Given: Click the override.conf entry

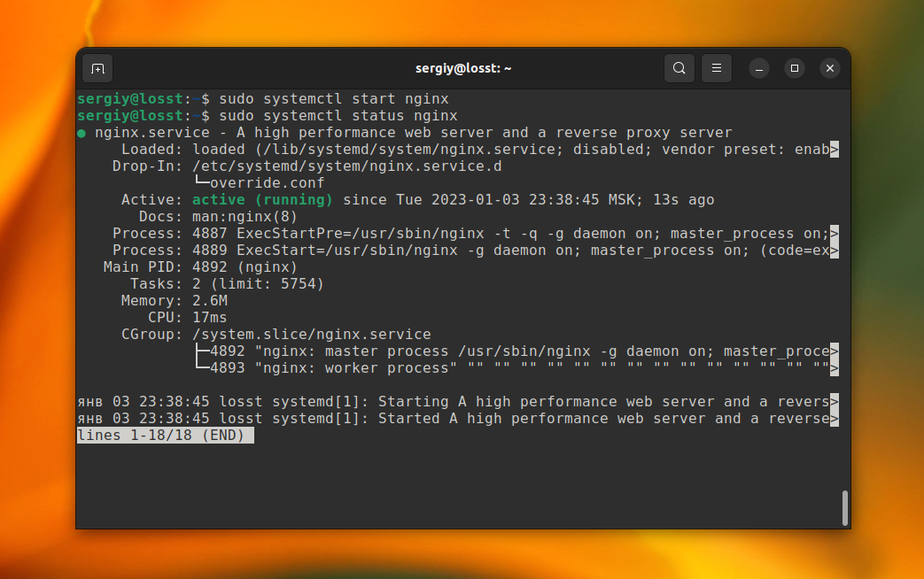Looking at the screenshot, I should pos(267,182).
